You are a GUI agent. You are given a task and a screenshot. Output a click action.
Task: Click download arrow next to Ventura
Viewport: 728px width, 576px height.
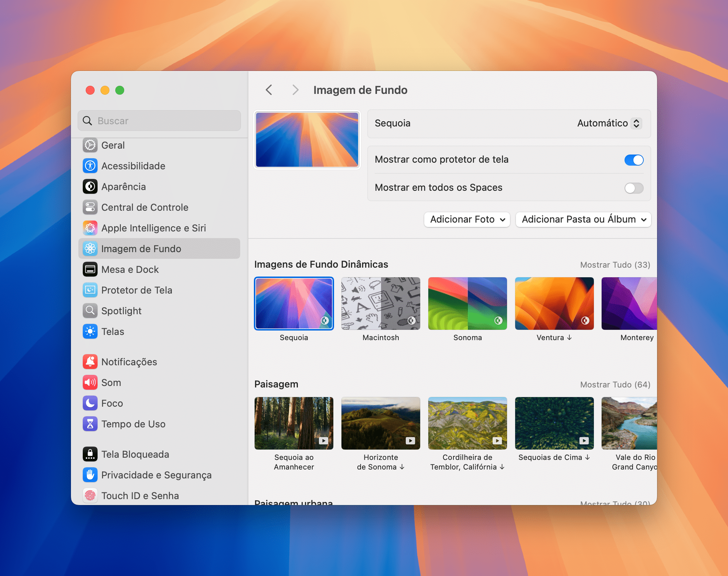pos(569,338)
